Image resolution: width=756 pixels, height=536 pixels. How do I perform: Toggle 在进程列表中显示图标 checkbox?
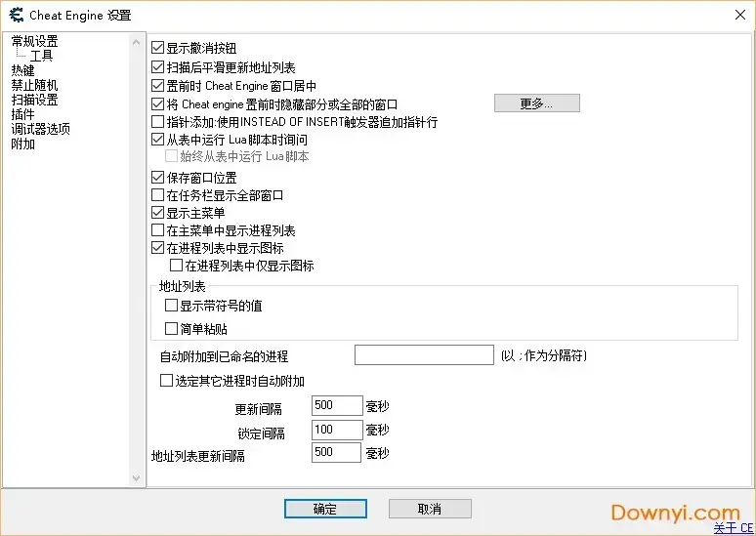point(157,248)
